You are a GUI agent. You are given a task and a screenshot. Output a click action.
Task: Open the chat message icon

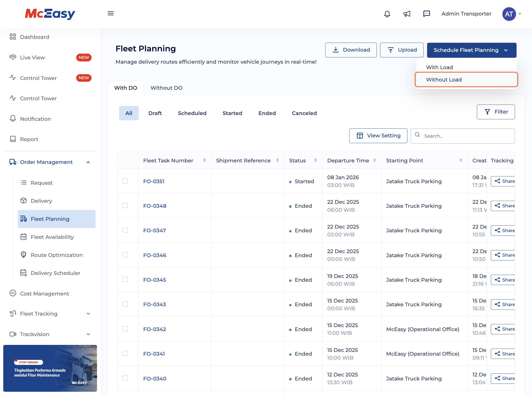click(426, 14)
